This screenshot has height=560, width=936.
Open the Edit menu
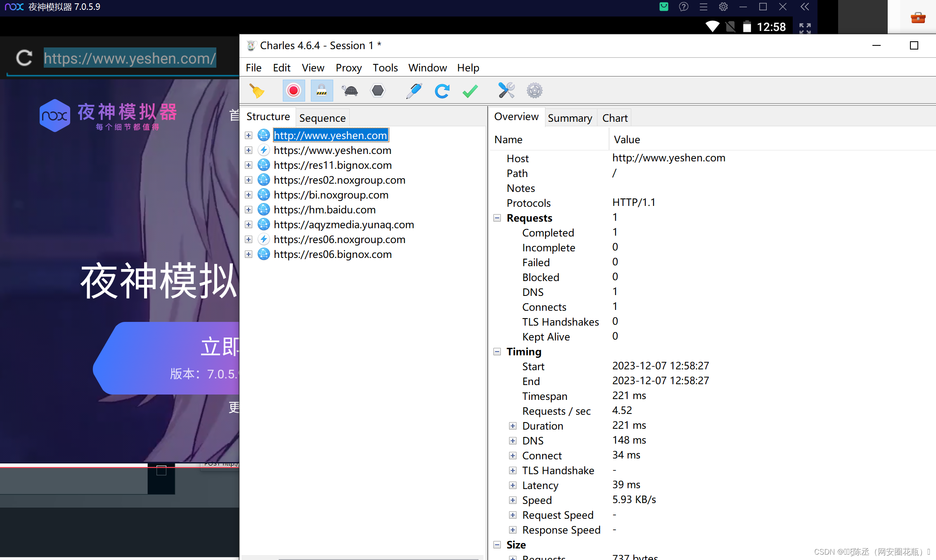(x=282, y=68)
